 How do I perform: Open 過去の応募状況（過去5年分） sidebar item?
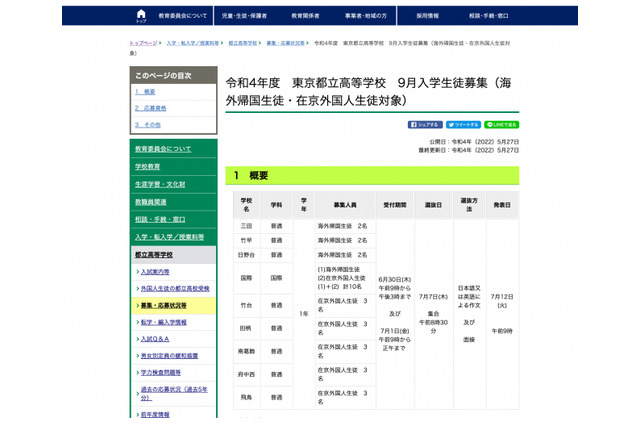pos(174,393)
